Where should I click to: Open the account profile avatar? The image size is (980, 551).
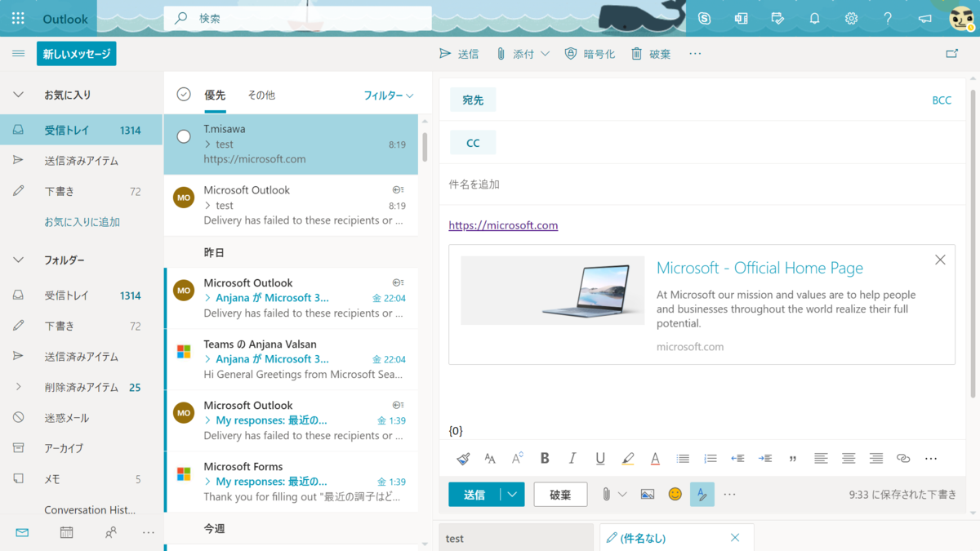[x=961, y=18]
